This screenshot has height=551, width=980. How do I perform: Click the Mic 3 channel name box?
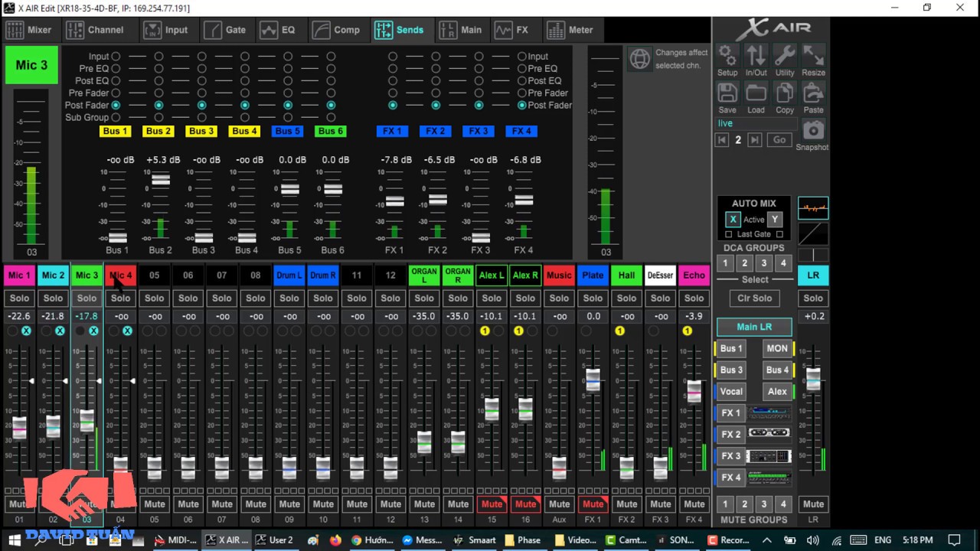31,65
